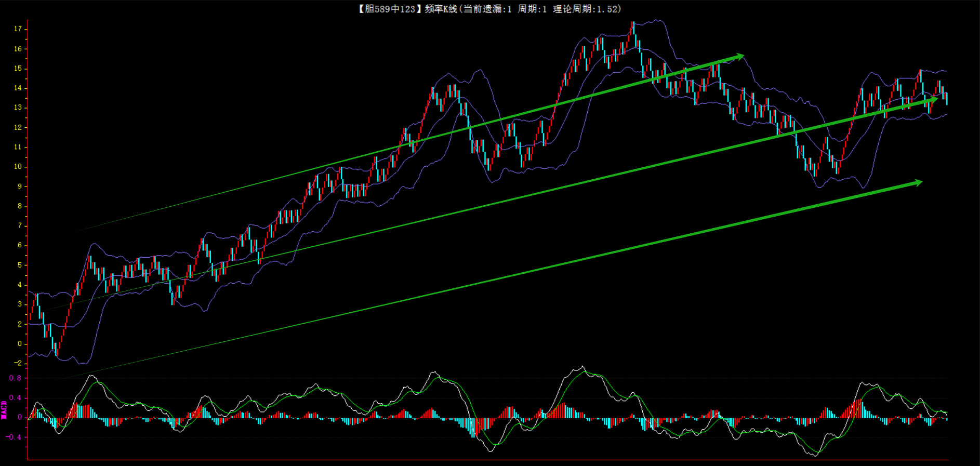Click the tallest white MACD line peak
The image size is (980, 466).
pyautogui.click(x=582, y=367)
